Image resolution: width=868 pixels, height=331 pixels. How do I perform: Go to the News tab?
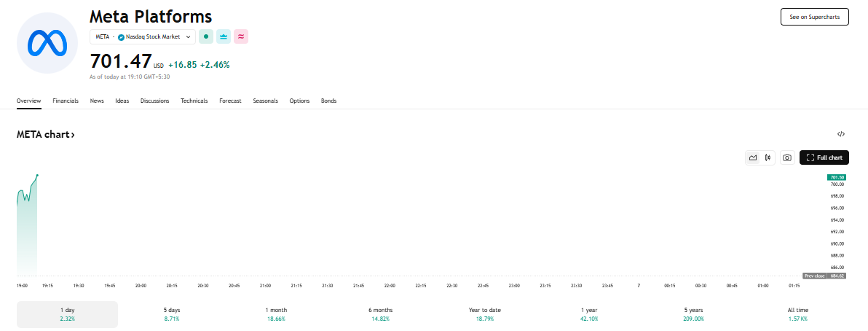point(97,101)
